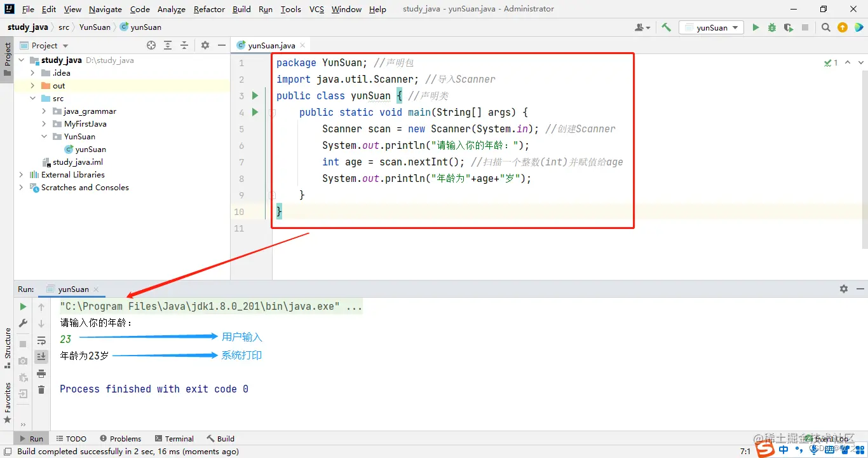Screen dimensions: 868x458
Task: Open the Problems tool window
Action: [x=120, y=438]
